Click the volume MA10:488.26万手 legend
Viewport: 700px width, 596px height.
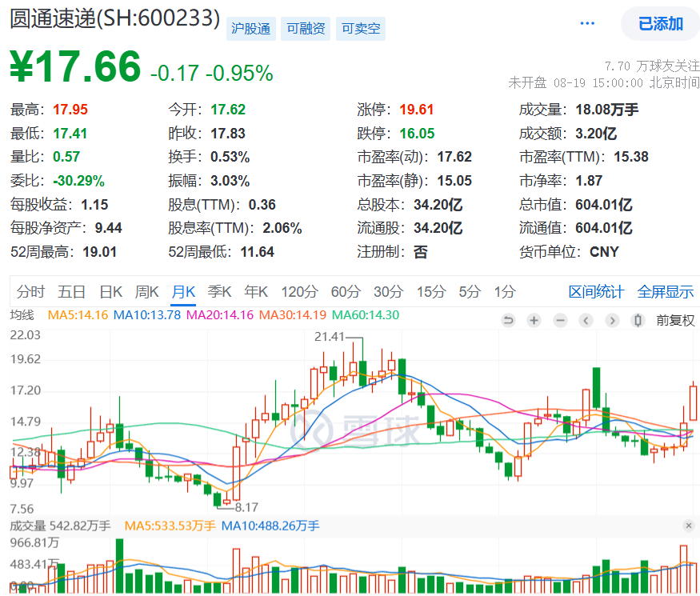tap(270, 526)
